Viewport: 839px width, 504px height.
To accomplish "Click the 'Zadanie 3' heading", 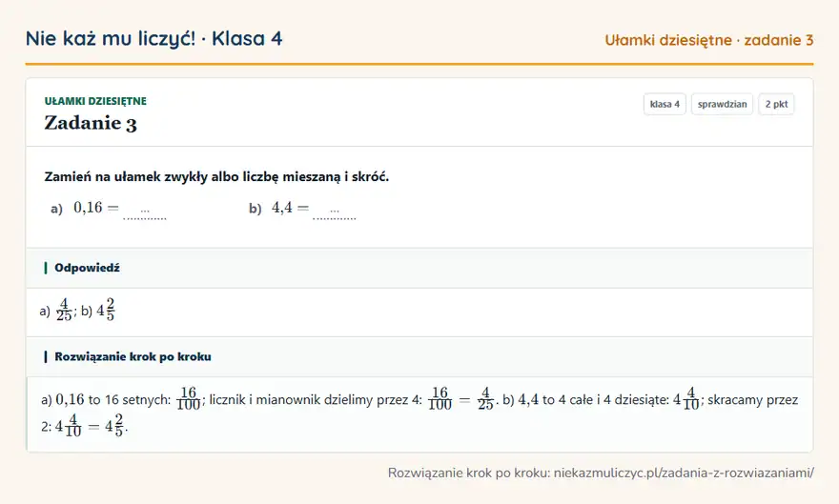I will (91, 123).
